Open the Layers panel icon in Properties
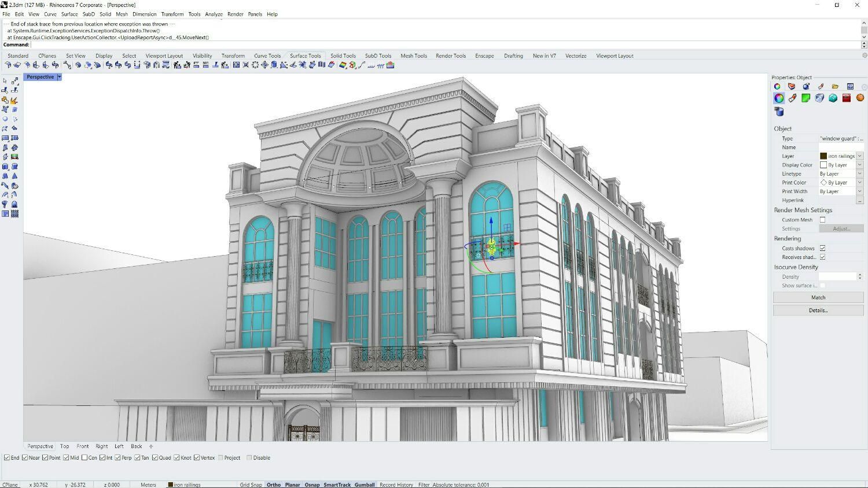Screen dimensions: 868x488 792,87
